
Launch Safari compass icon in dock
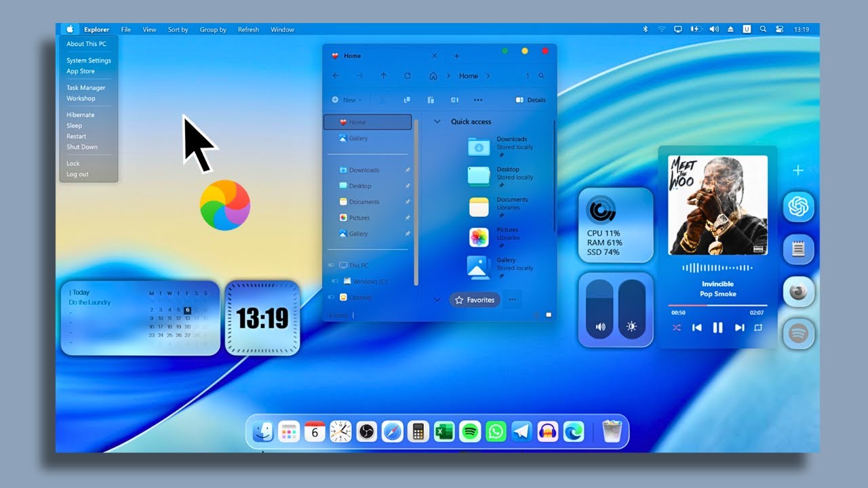point(392,432)
